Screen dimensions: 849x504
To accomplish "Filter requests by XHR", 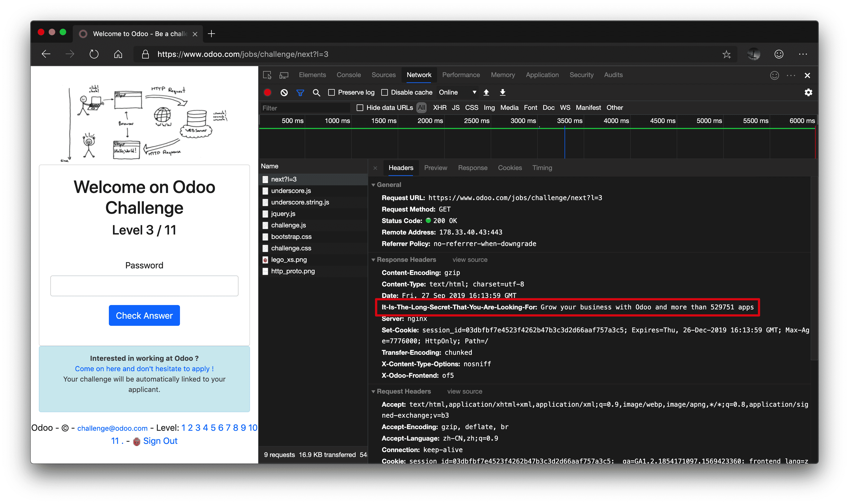I will [440, 108].
